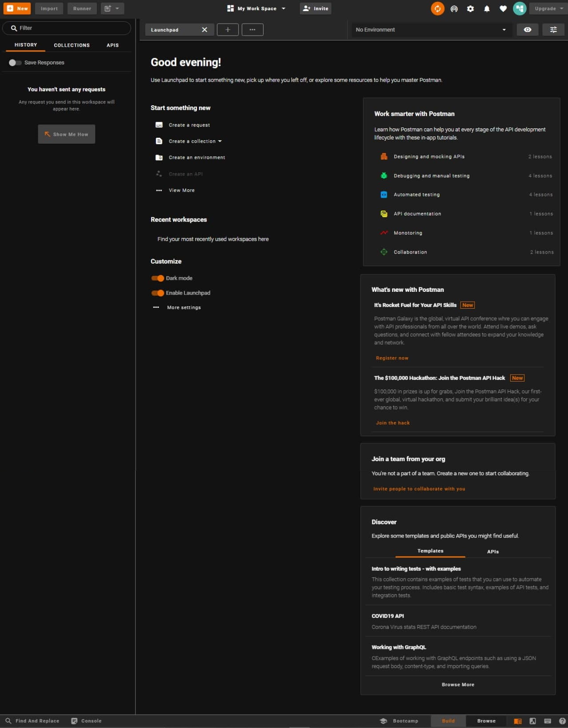Click Show Me How button
Screen dimensions: 568x728
[67, 134]
